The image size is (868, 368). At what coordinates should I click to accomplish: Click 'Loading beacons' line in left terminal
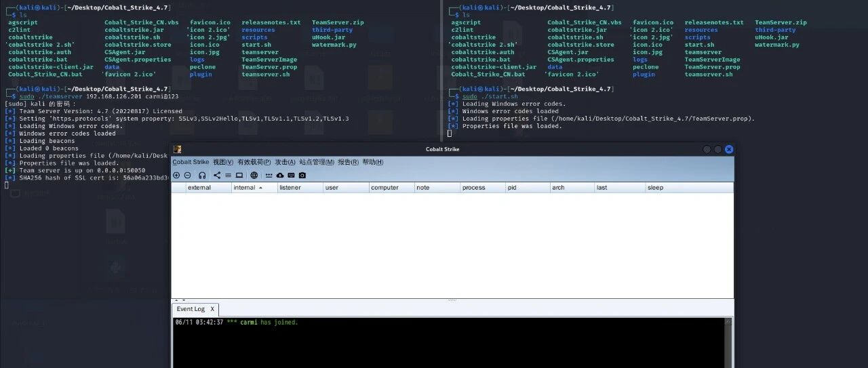click(x=47, y=141)
